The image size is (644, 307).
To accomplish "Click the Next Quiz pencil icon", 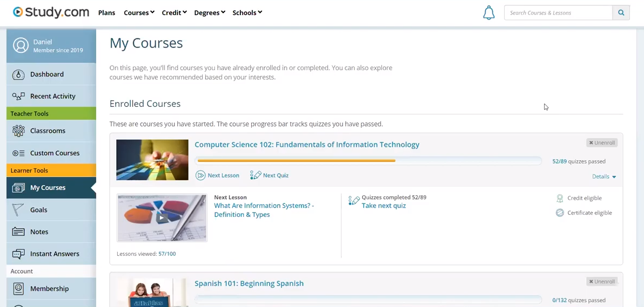I will 256,175.
